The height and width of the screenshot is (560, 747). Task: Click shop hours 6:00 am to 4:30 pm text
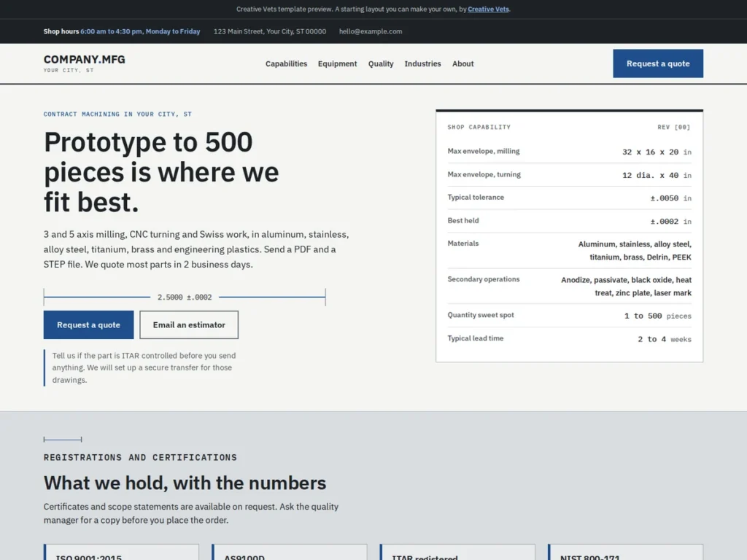(140, 31)
